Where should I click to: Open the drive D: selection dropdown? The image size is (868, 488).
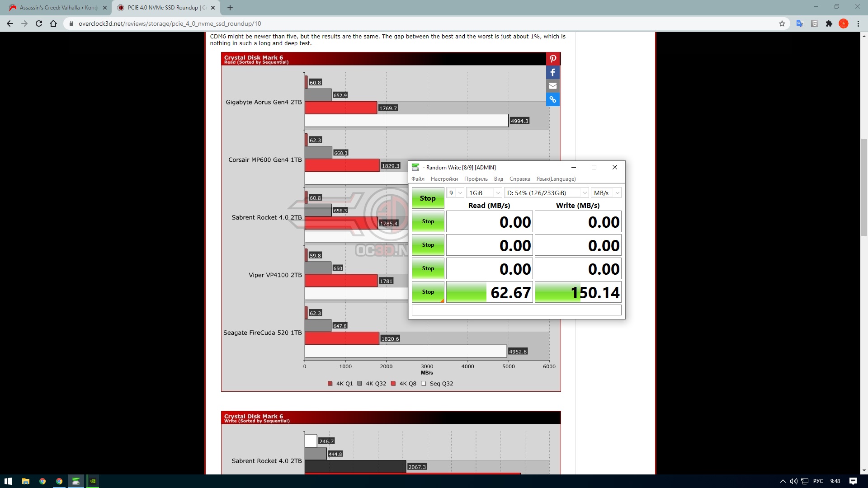click(546, 193)
